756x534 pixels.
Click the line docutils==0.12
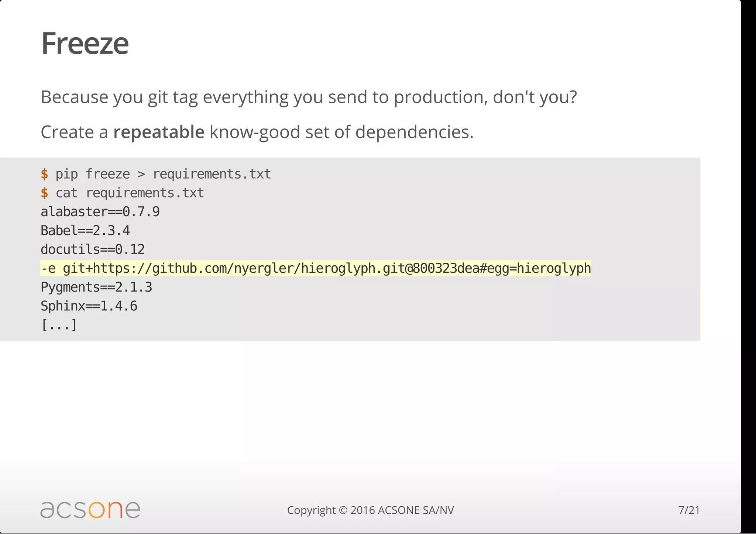pyautogui.click(x=93, y=249)
